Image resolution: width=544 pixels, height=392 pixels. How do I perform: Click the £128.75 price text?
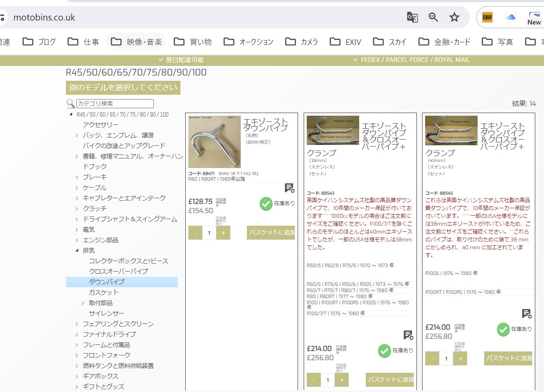201,202
